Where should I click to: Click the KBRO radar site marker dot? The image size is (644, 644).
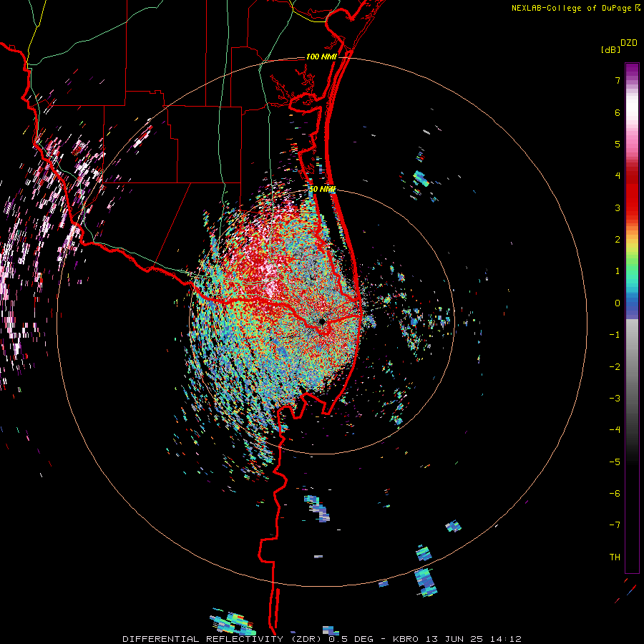click(321, 321)
